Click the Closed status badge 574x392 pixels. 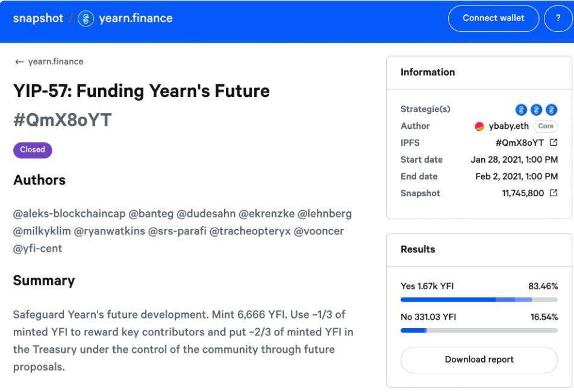tap(33, 150)
